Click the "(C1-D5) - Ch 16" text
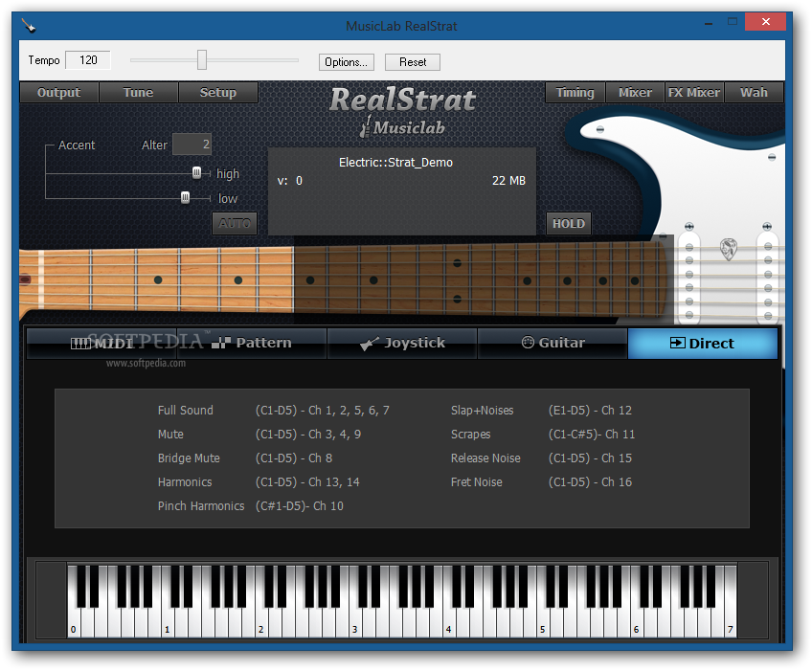This screenshot has width=812, height=670. tap(590, 482)
